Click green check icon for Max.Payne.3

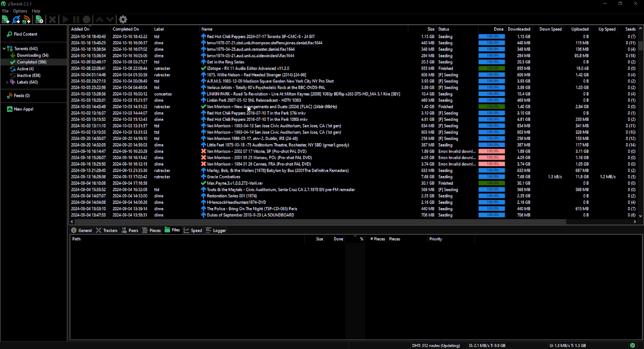coord(204,183)
